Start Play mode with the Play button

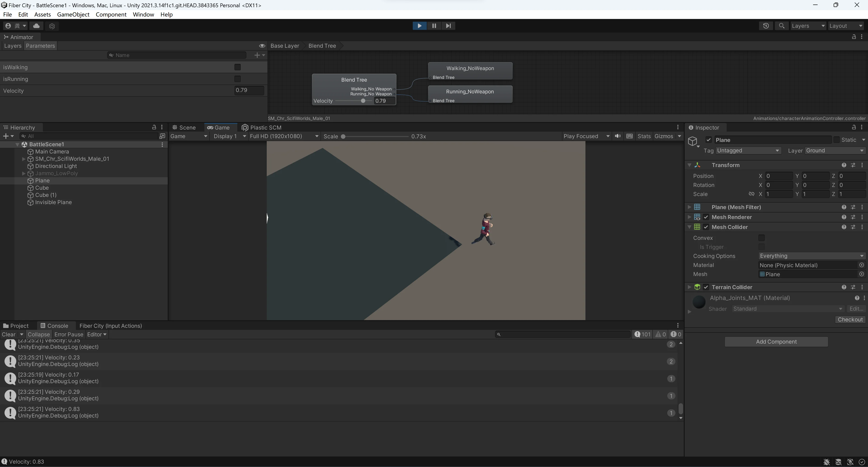pos(420,26)
